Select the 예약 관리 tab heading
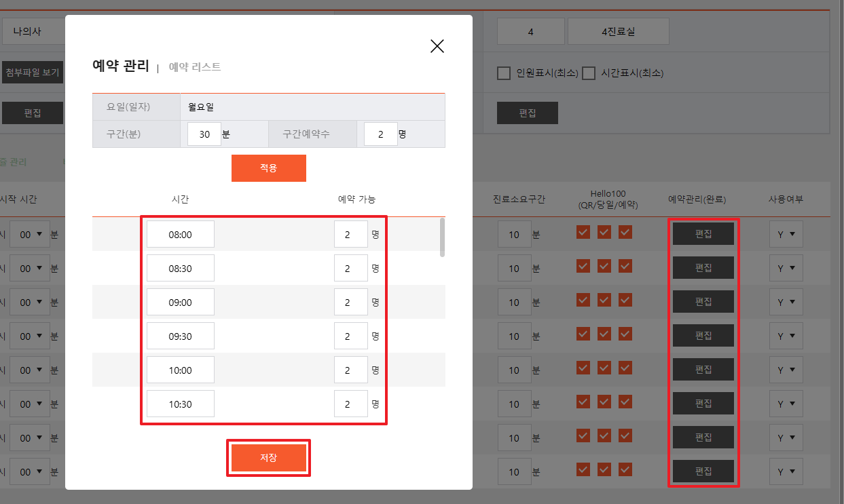The height and width of the screenshot is (504, 844). pos(120,66)
